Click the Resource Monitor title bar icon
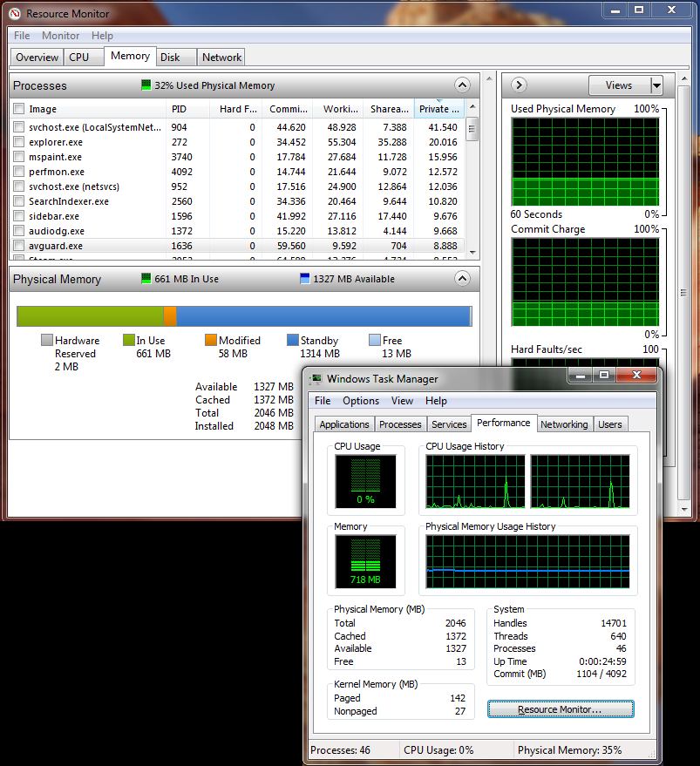 pyautogui.click(x=15, y=14)
